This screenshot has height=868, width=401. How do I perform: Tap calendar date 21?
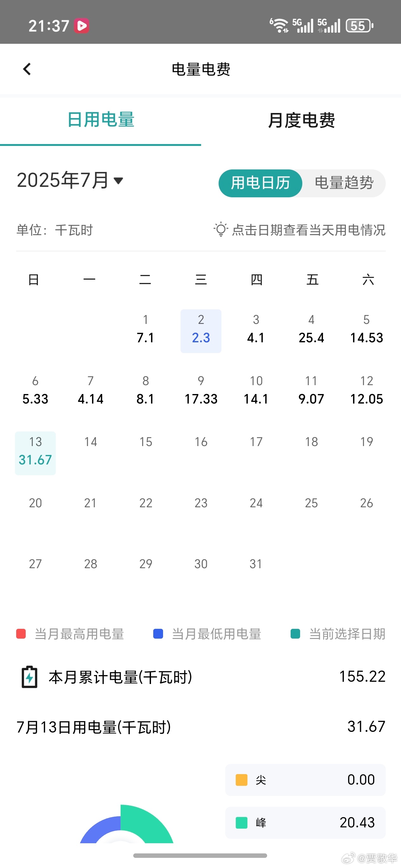(91, 503)
